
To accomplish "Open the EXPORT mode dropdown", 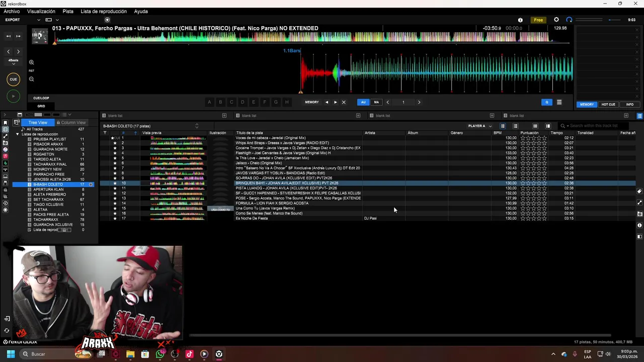I will tap(39, 20).
